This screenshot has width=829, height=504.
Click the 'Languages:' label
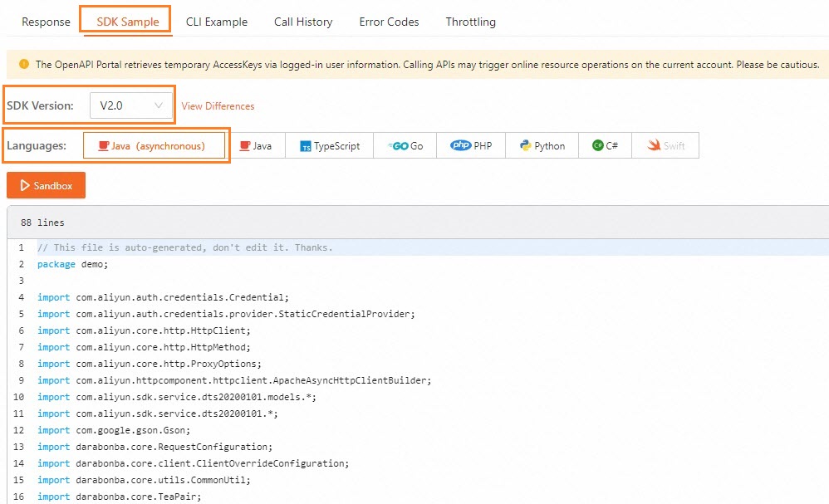[x=37, y=146]
